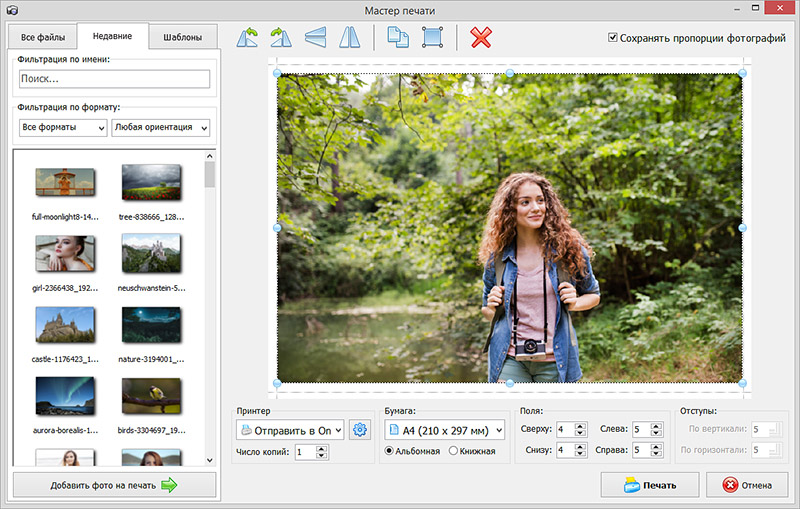Switch to the 'Все файлы' tab
Image resolution: width=800 pixels, height=509 pixels.
point(43,38)
